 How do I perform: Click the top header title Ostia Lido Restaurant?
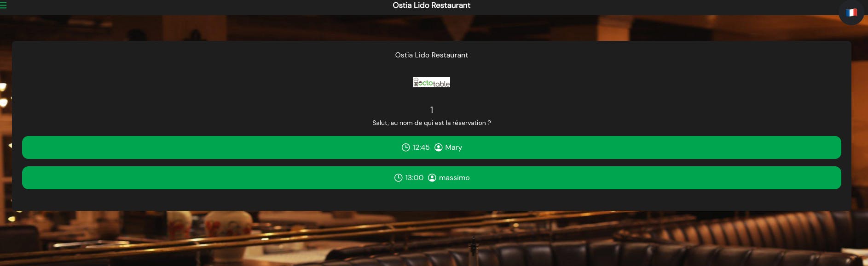[431, 6]
